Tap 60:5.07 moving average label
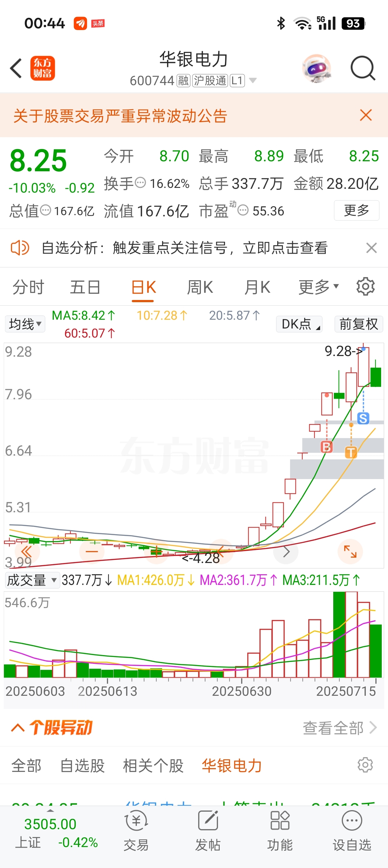This screenshot has height=868, width=388. pyautogui.click(x=89, y=333)
